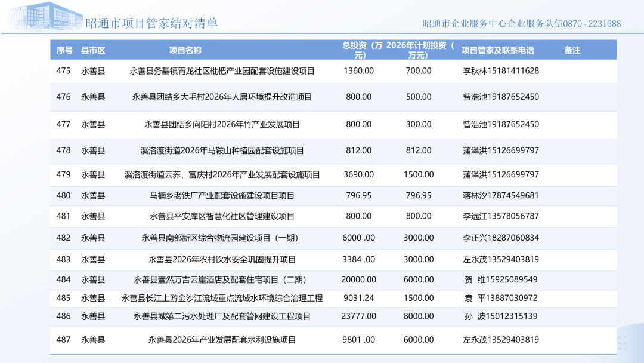Screen dimensions: 644x363
Task: Click planned investment 300.00
Action: click(419, 125)
